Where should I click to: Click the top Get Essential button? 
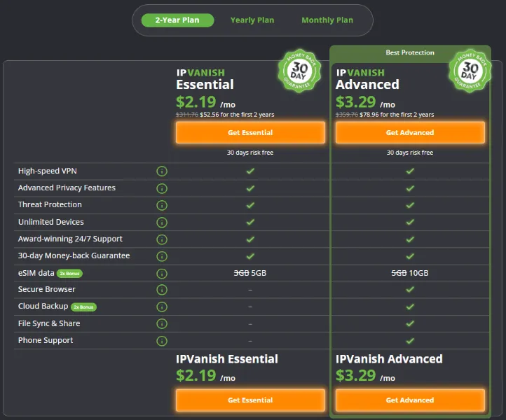[250, 132]
